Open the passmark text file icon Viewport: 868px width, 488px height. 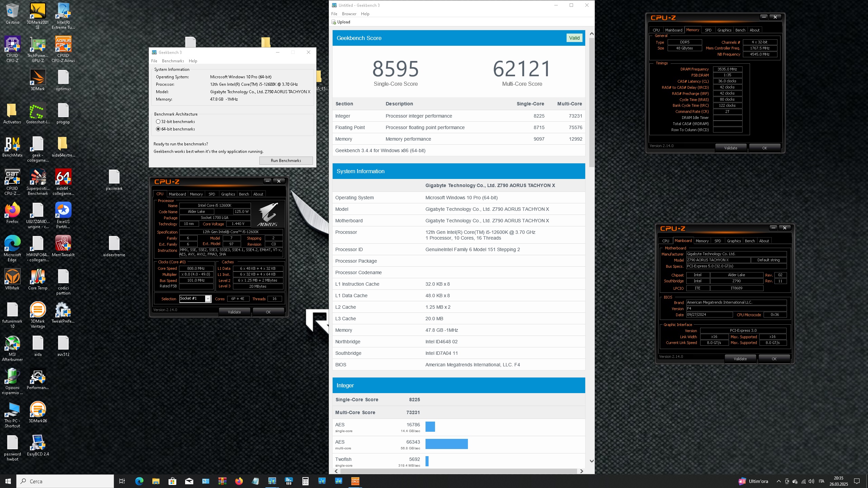click(x=114, y=180)
